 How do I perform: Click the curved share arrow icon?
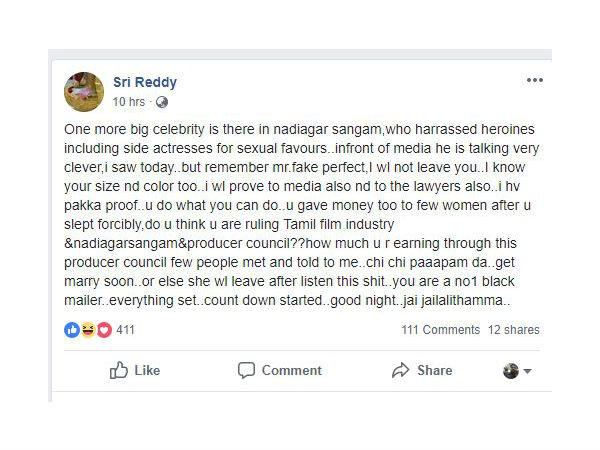point(400,370)
